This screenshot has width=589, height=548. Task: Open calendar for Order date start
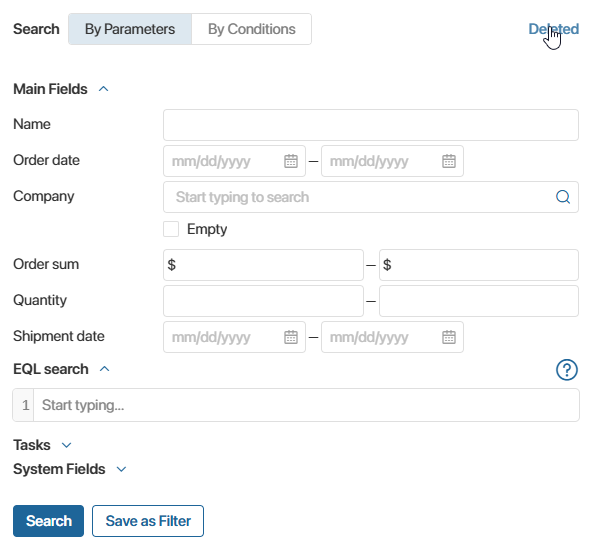[291, 161]
